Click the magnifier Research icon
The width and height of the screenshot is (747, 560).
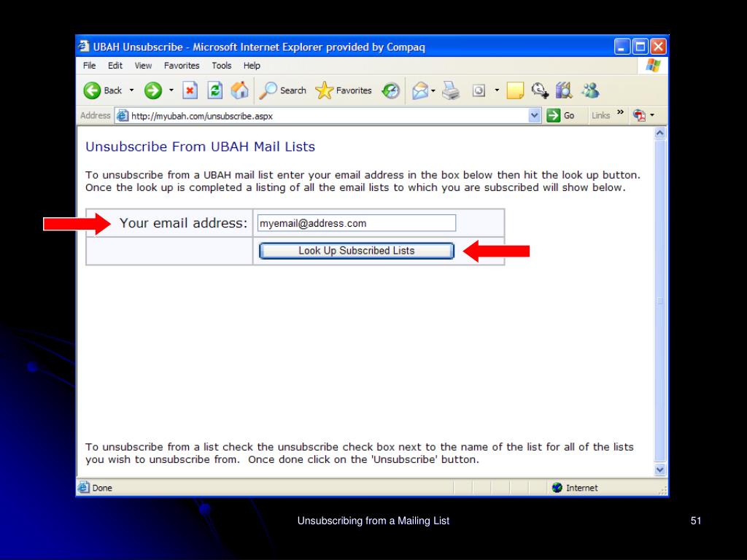point(540,90)
